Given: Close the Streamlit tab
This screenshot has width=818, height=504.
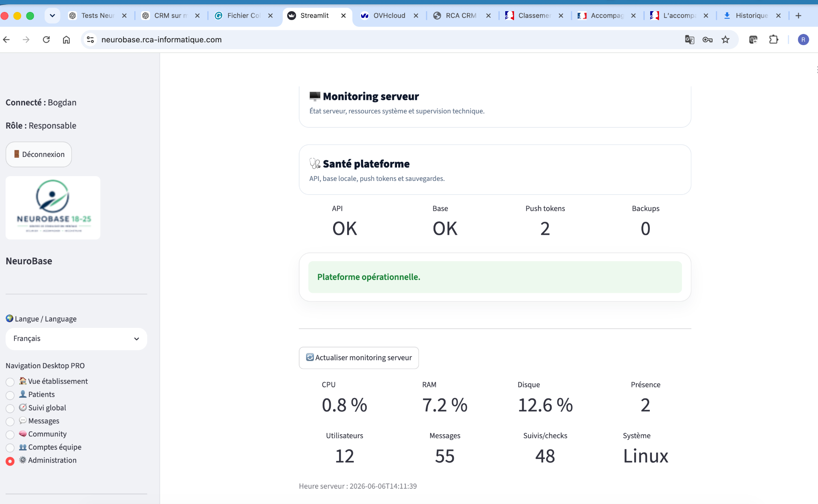Looking at the screenshot, I should click(343, 16).
